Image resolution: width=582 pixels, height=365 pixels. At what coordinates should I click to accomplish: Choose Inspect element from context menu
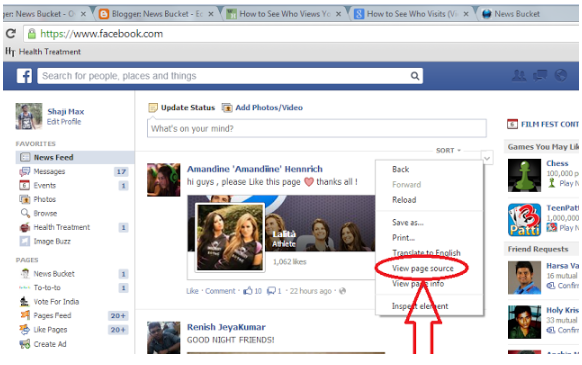tap(420, 306)
